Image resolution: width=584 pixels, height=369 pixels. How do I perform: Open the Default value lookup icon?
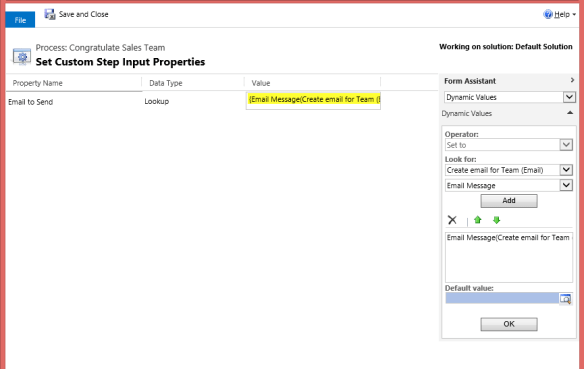(565, 299)
